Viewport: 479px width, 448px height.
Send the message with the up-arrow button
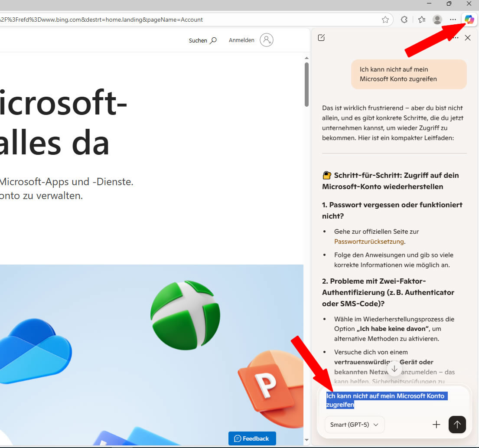coord(457,425)
